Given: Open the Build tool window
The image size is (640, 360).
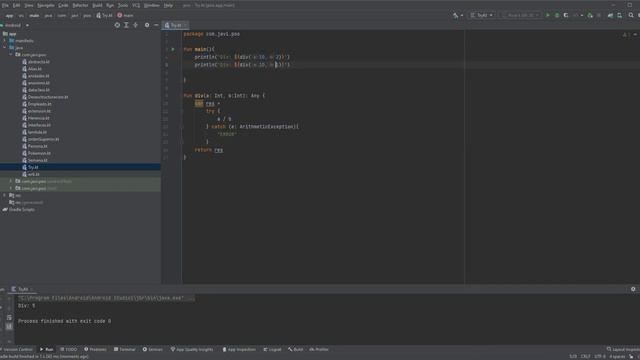Looking at the screenshot, I should pos(296,349).
